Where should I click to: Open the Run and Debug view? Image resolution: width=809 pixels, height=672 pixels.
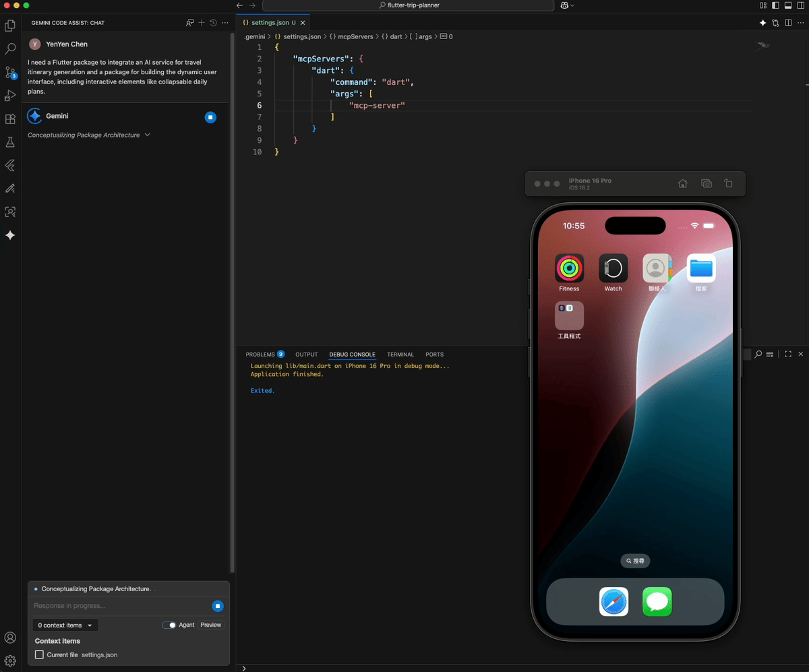pos(10,96)
